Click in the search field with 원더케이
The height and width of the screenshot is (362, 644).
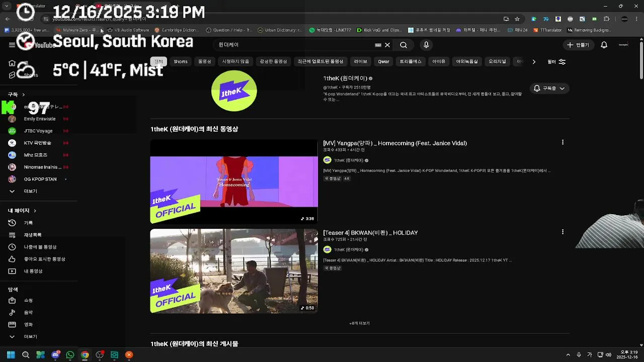(x=294, y=45)
